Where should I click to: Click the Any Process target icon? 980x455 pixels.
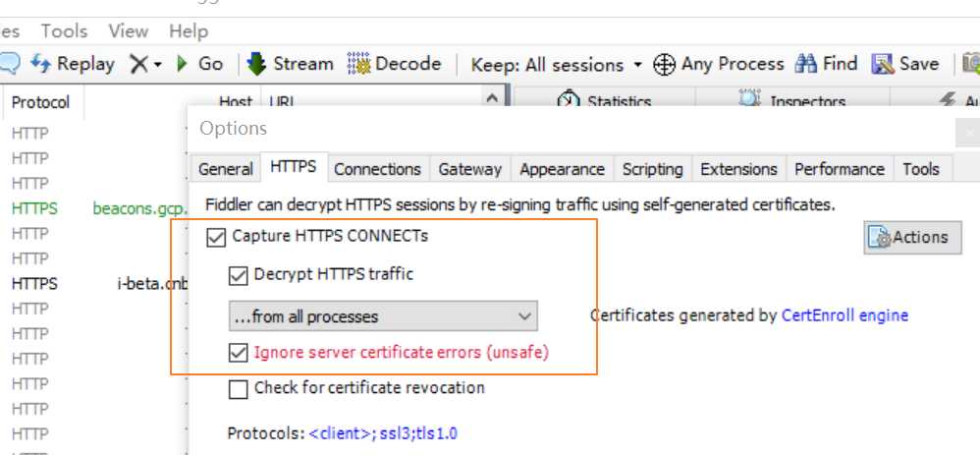pos(664,65)
